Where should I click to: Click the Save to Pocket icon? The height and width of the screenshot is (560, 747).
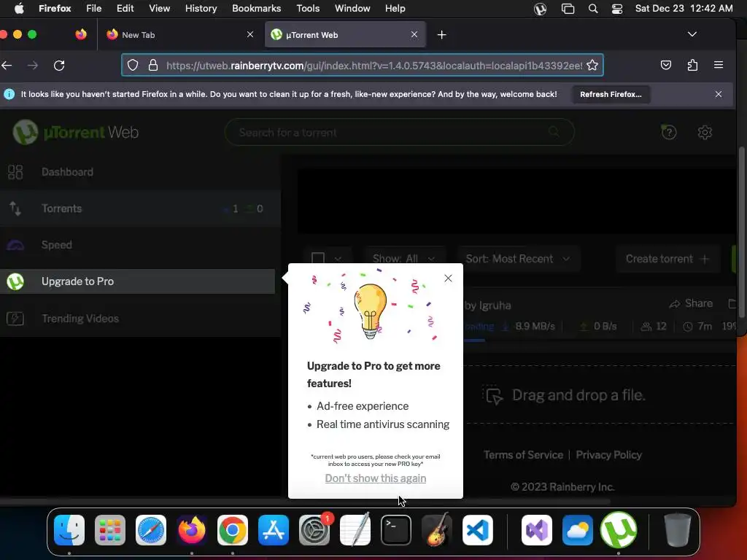coord(666,65)
